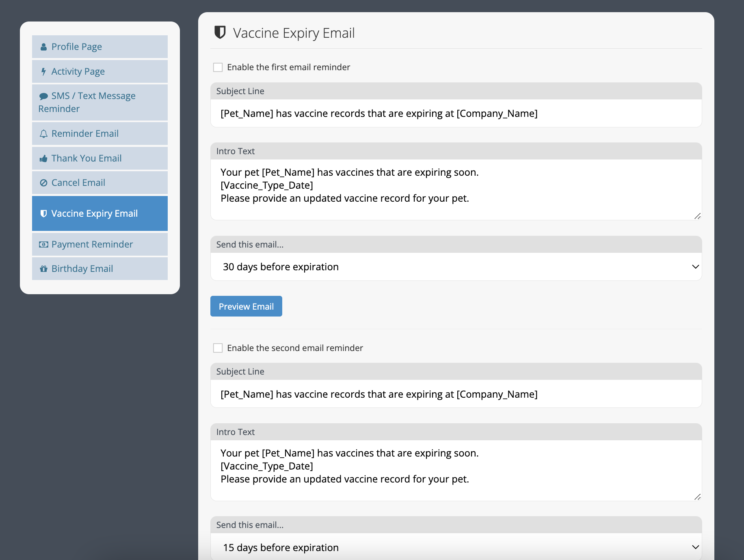Select the Vaccine Expiry Email tab

[x=100, y=213]
